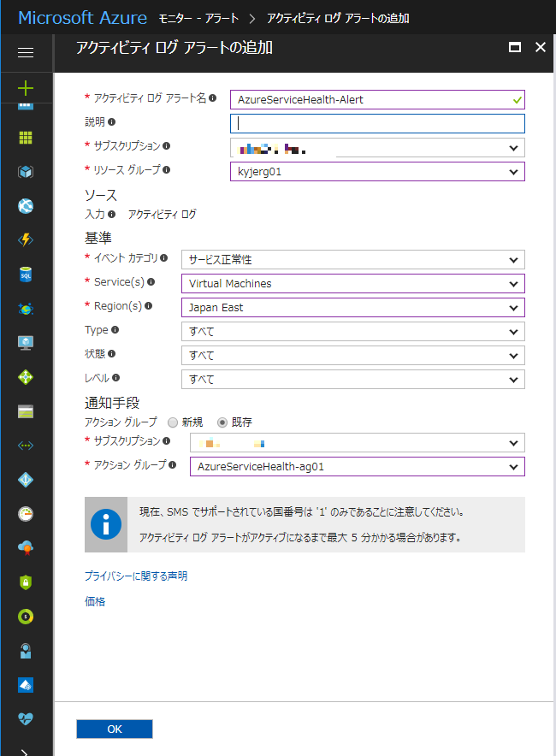This screenshot has height=756, width=556.
Task: Open アクション グループ dropdown showing AzureServiceHealth-ag01
Action: (x=358, y=467)
